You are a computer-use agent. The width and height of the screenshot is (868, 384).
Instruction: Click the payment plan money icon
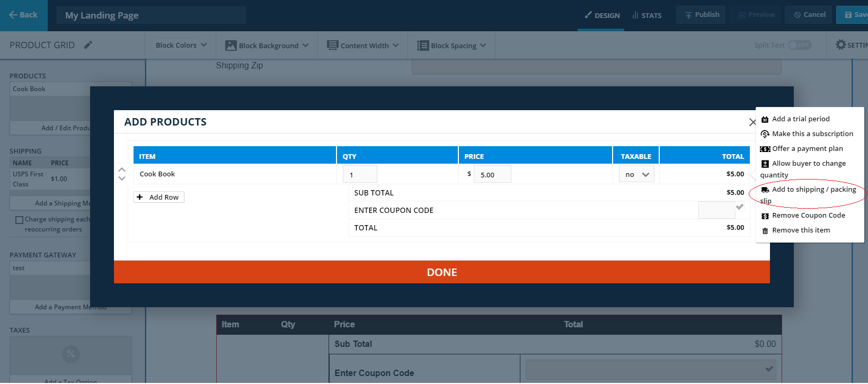click(765, 149)
